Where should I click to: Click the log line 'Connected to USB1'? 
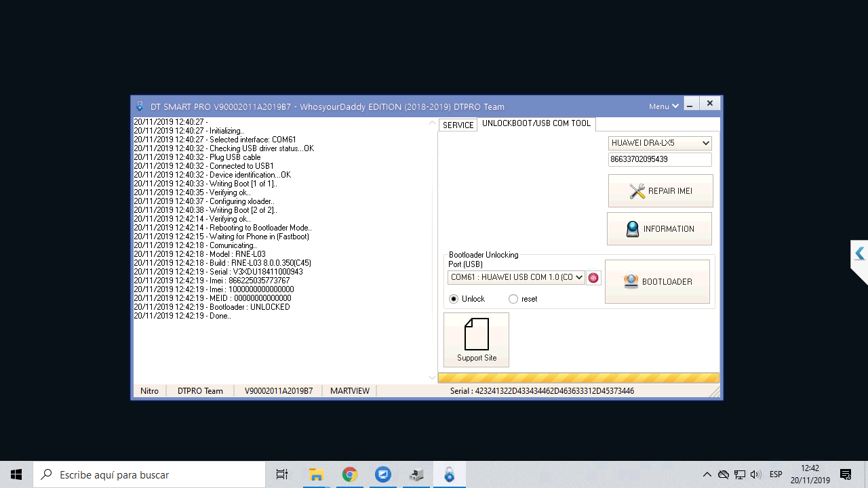pyautogui.click(x=203, y=166)
